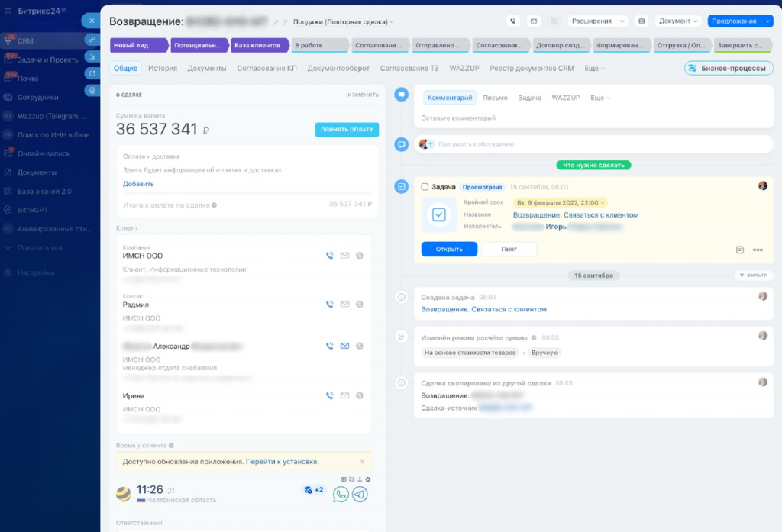
Task: Click the Оставьте комментарий input field
Action: [x=593, y=118]
